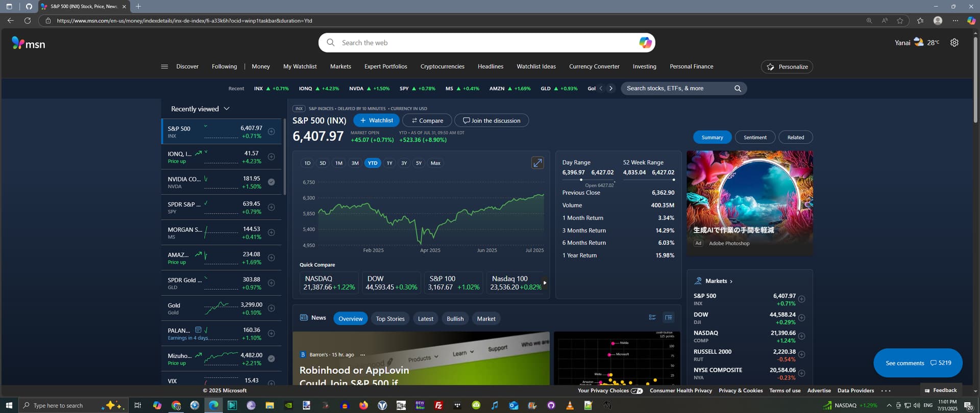This screenshot has height=413, width=980.
Task: Select the 1D chart range
Action: point(307,163)
